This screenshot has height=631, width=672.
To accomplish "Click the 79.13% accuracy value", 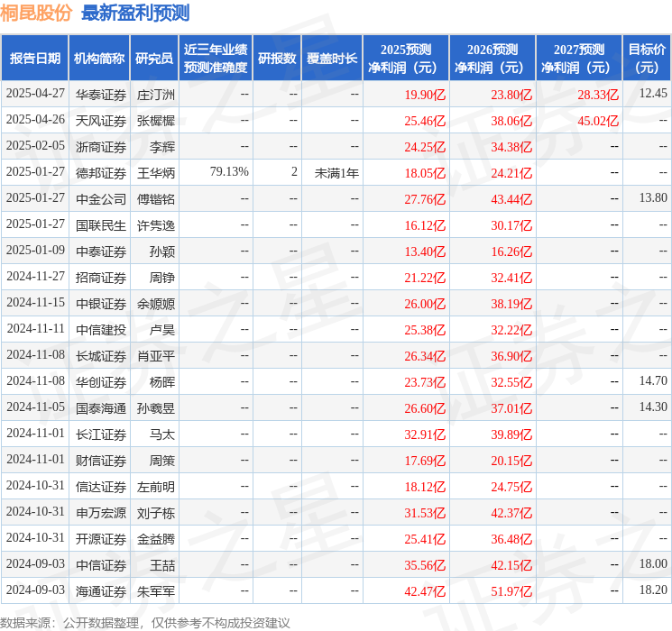I will click(x=229, y=171).
